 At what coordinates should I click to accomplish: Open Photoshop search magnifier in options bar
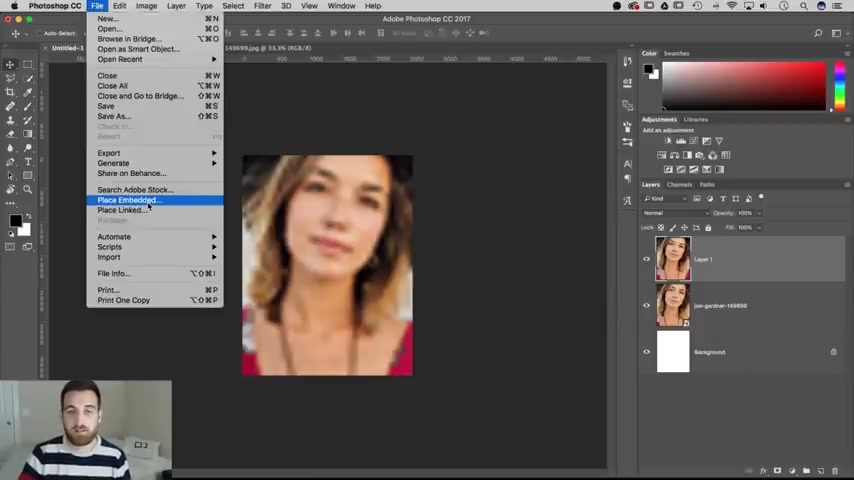(x=818, y=33)
